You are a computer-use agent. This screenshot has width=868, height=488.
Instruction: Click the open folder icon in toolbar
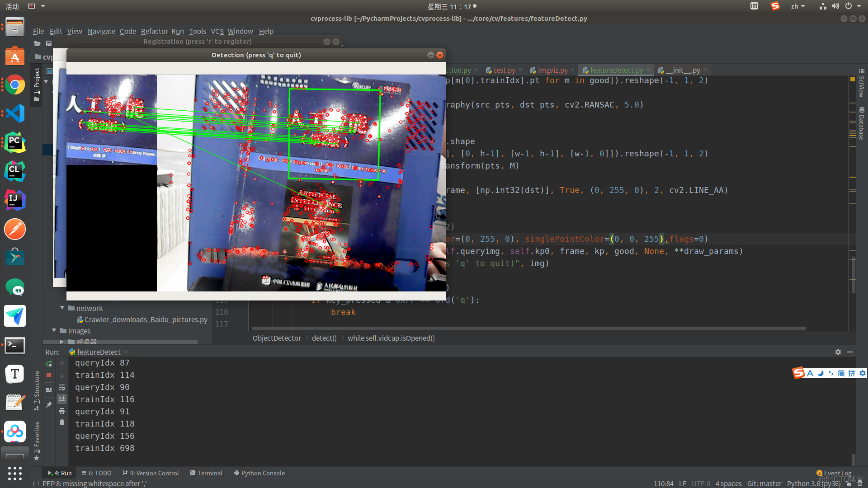tap(38, 43)
